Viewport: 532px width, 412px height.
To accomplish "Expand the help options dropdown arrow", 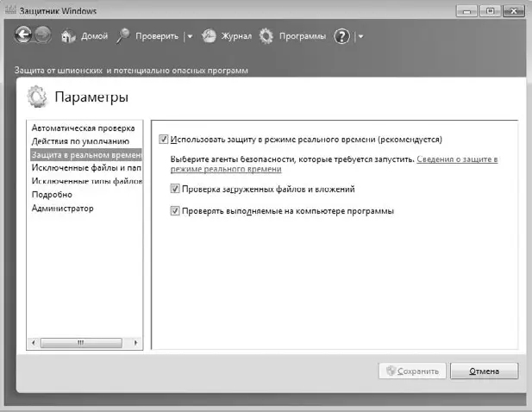I will [x=360, y=36].
